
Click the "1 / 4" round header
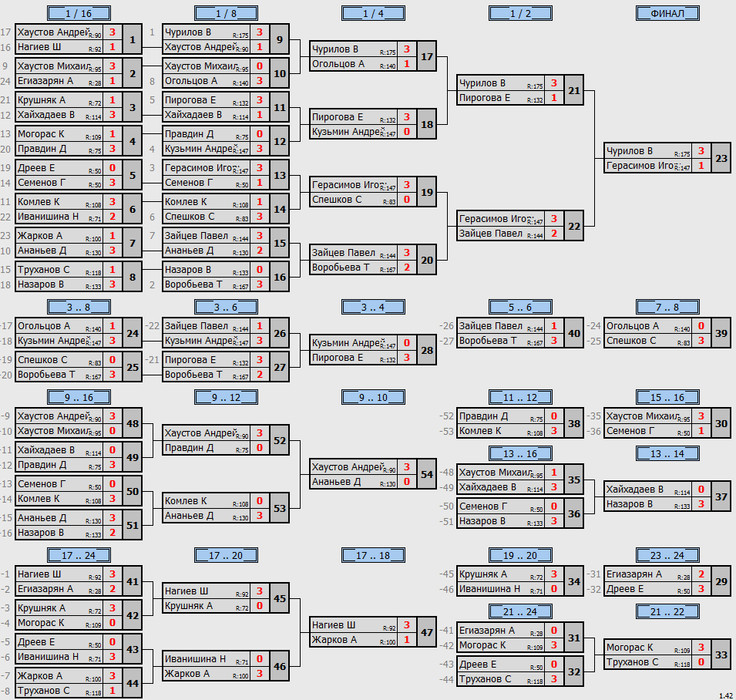[373, 13]
